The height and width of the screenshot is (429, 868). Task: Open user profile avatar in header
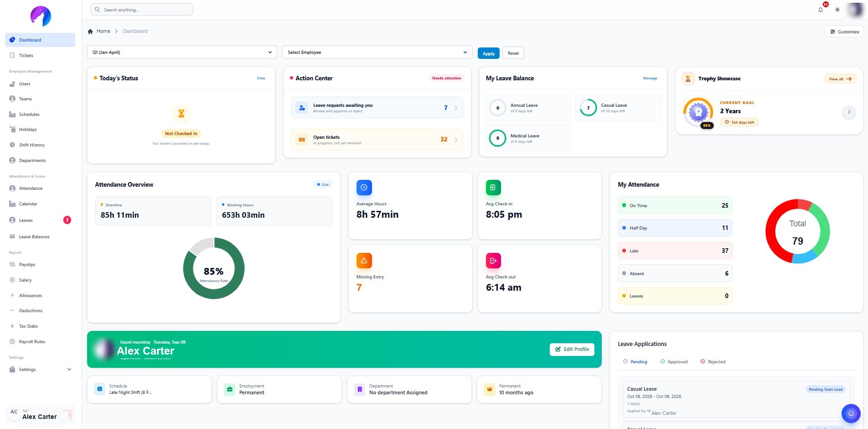[x=855, y=10]
